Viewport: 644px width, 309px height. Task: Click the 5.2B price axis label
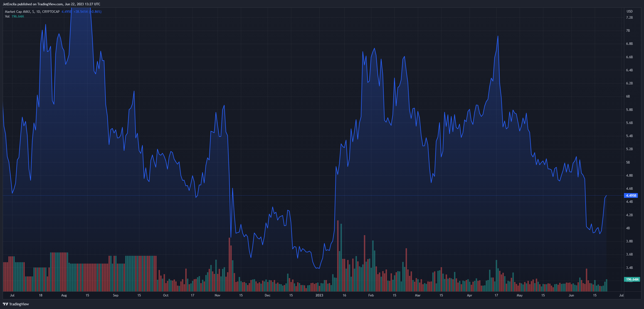pos(629,149)
